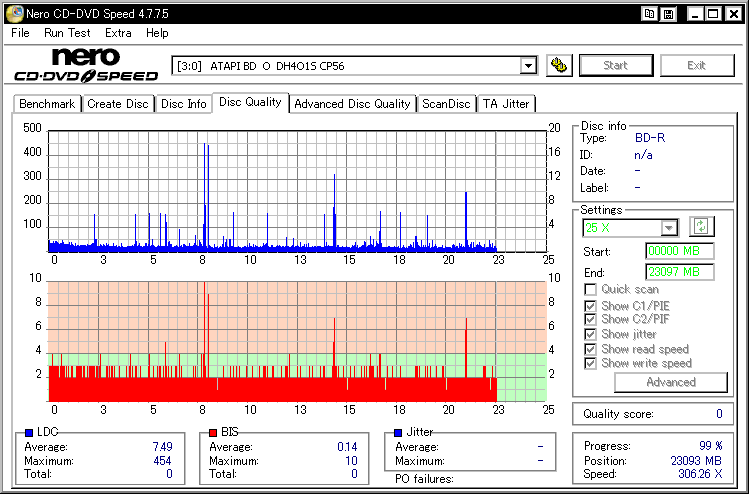Click the copy-to-clipboard icon in title bar
The width and height of the screenshot is (749, 494).
pyautogui.click(x=650, y=14)
